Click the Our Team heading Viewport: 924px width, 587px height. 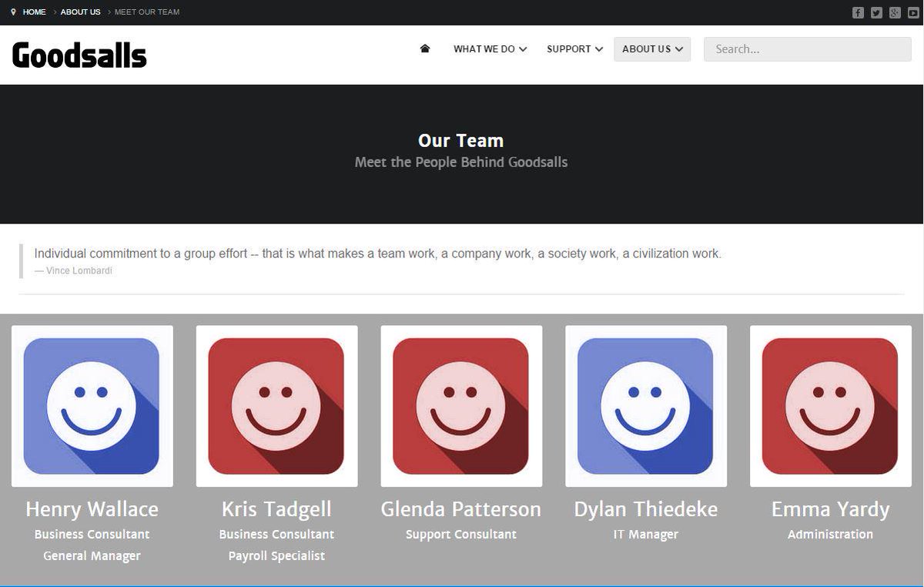(461, 140)
